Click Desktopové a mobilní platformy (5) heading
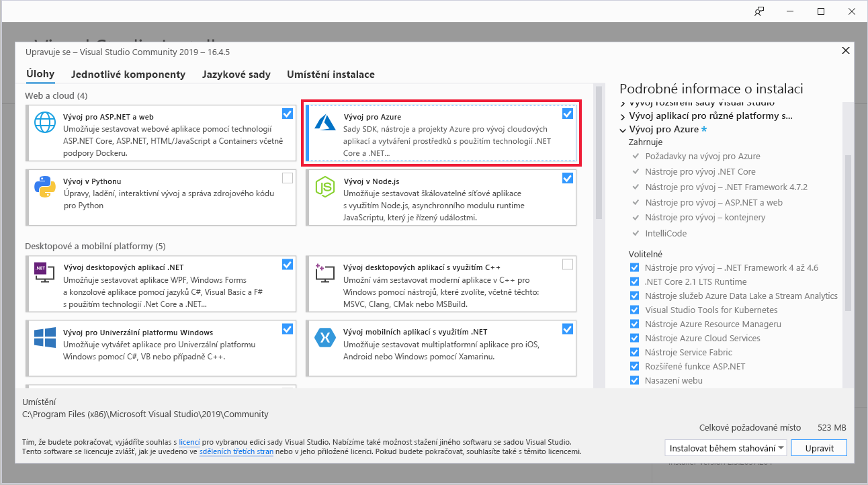Screen dimensions: 868x485 point(95,246)
